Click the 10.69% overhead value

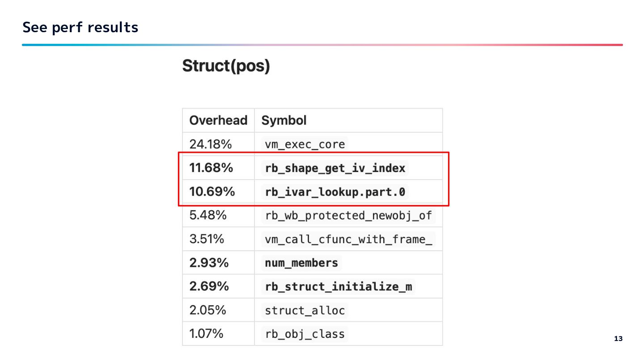[x=212, y=192]
